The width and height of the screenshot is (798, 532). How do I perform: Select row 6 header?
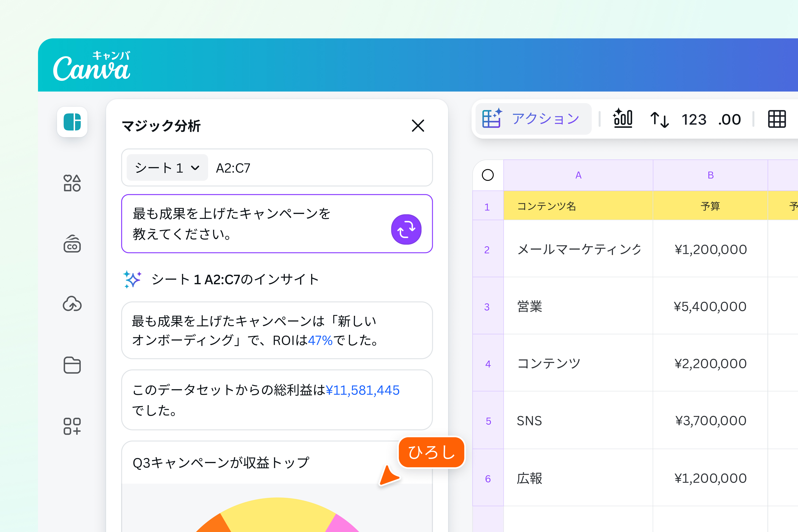(488, 477)
